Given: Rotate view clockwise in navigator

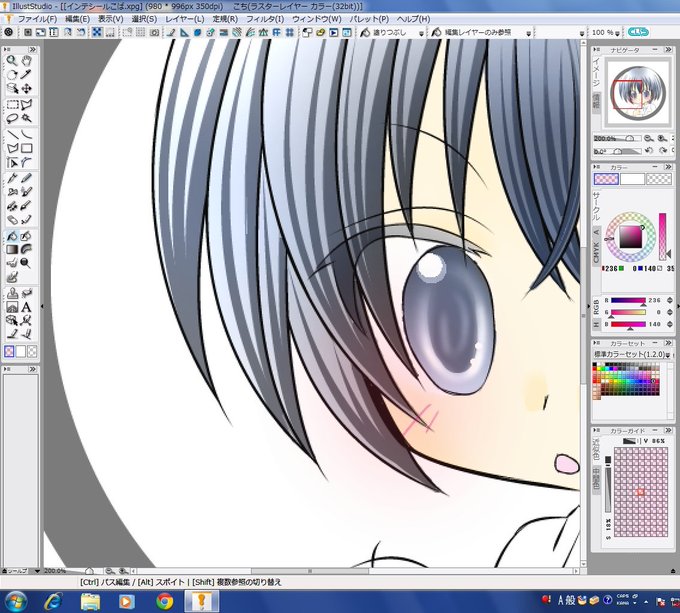Looking at the screenshot, I should [663, 151].
